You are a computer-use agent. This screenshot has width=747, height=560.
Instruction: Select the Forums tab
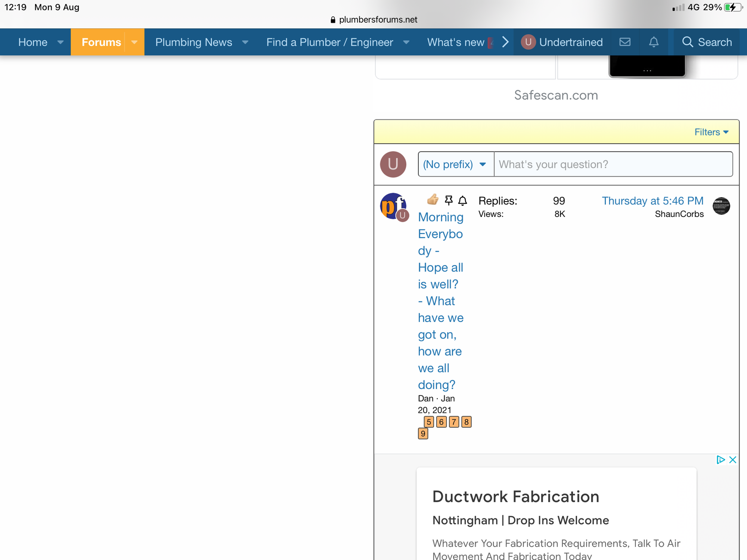(101, 42)
